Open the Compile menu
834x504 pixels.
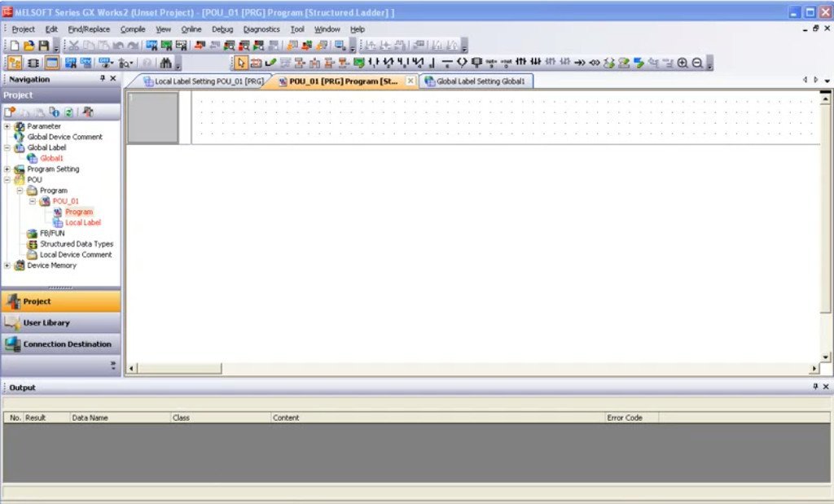(x=133, y=29)
